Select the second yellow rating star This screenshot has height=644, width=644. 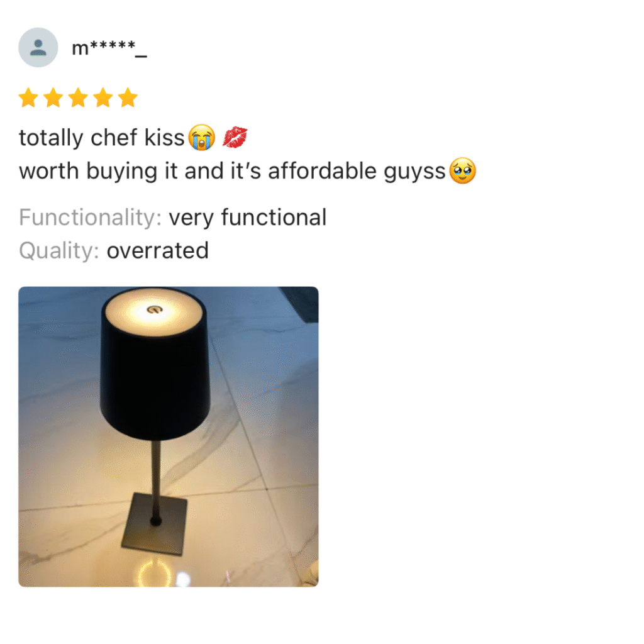[x=53, y=97]
